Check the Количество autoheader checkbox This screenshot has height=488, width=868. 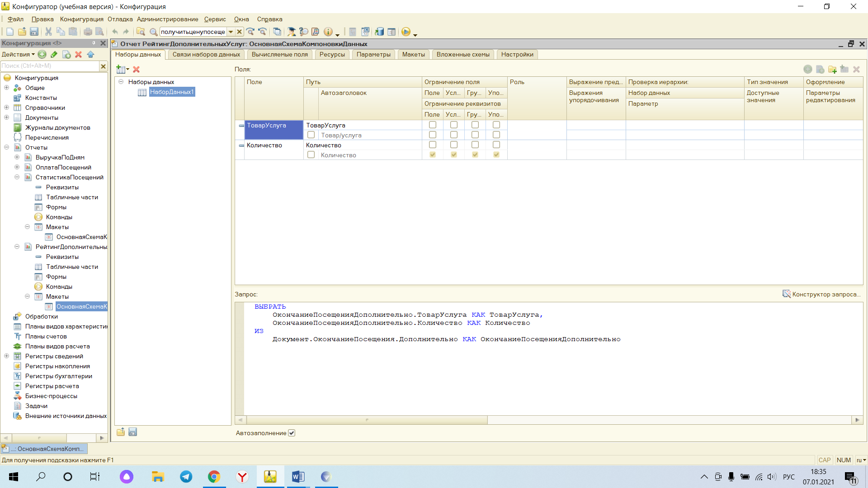pyautogui.click(x=311, y=155)
